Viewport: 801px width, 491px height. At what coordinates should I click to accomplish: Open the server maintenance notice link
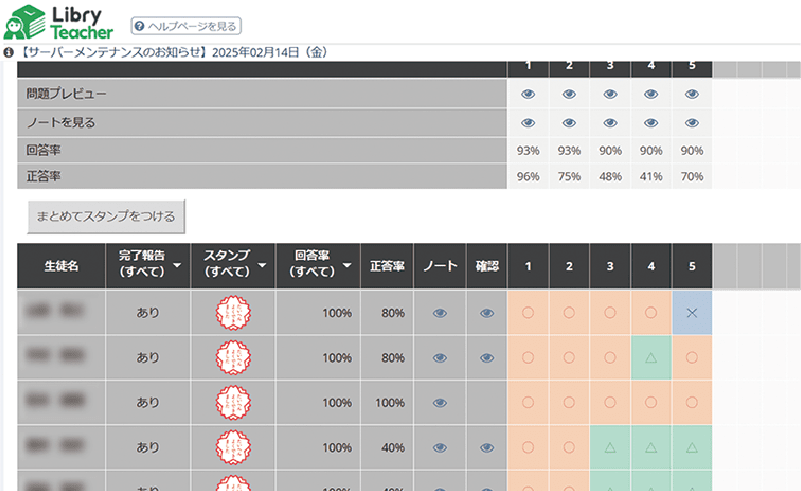click(172, 52)
